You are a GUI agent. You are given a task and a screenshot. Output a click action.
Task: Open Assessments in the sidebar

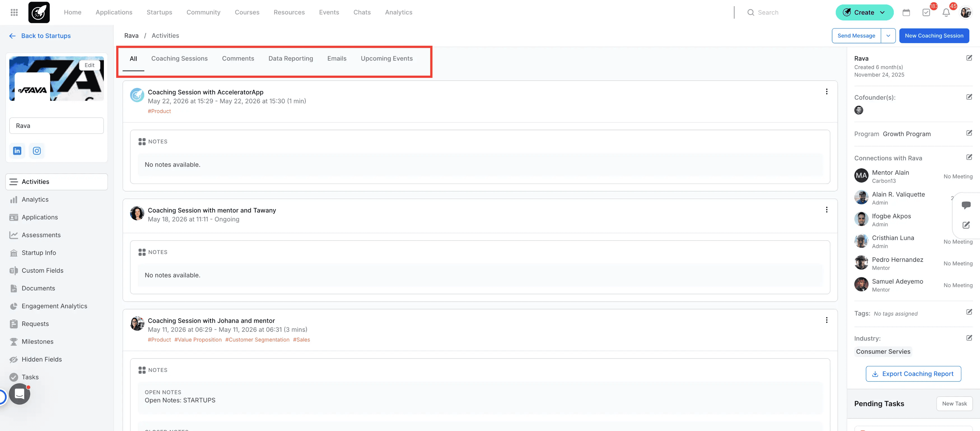tap(41, 235)
